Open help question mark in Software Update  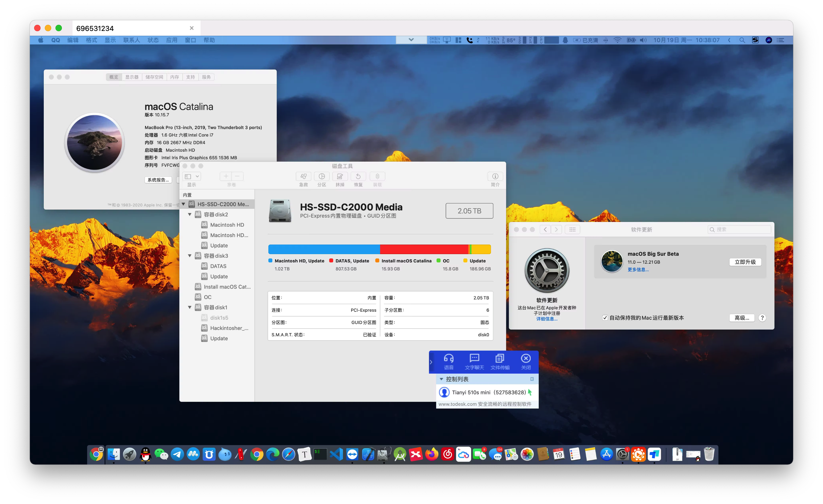(762, 318)
